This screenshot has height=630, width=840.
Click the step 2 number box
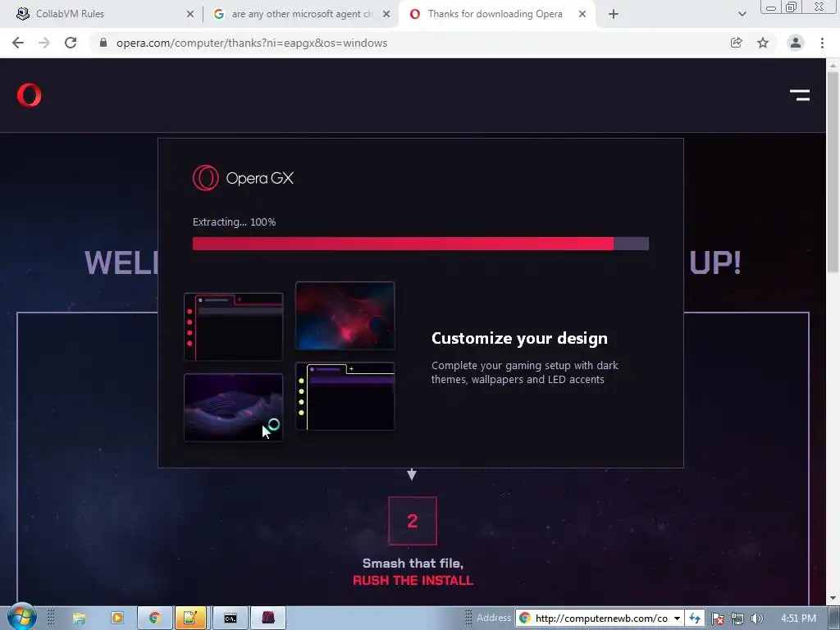[x=413, y=521]
